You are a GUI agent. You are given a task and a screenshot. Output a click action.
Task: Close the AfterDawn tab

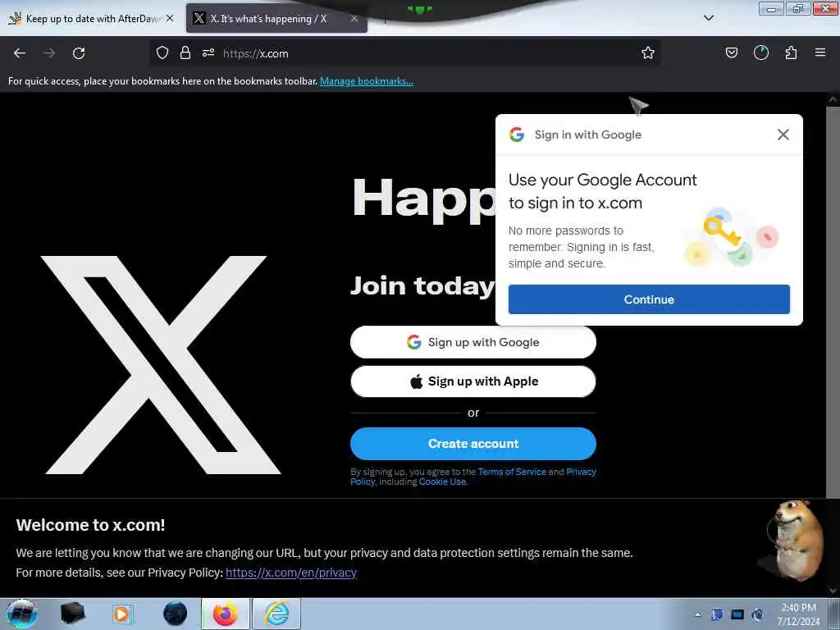[x=170, y=18]
